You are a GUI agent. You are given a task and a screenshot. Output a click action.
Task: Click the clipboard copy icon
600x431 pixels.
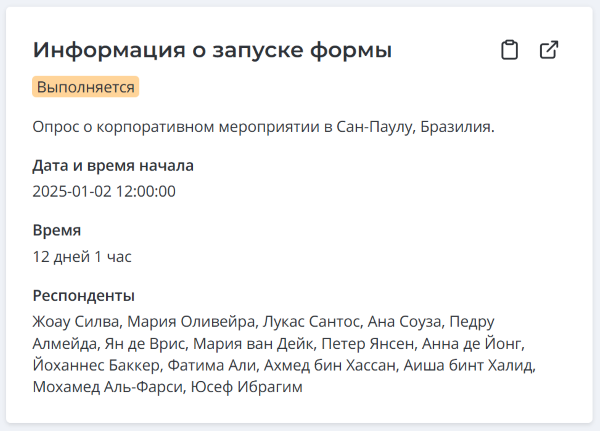pyautogui.click(x=510, y=51)
